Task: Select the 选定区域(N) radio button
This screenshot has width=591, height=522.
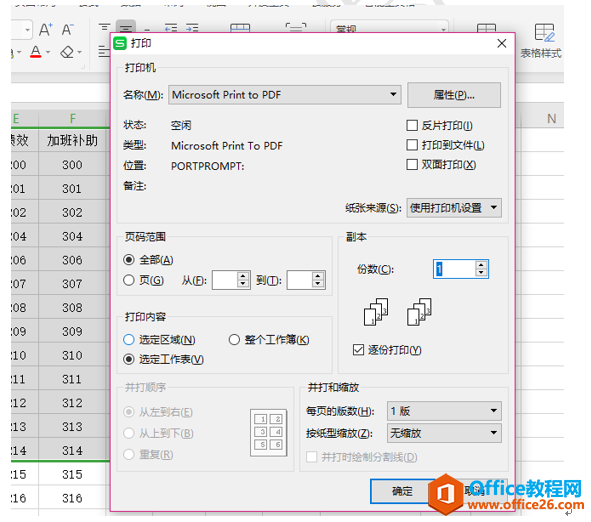Action: coord(129,340)
